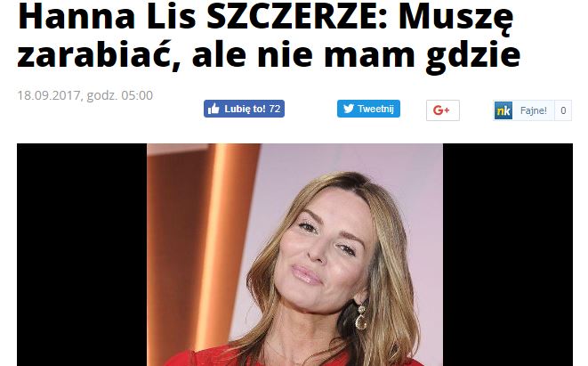
Task: Open the woman's photo in the article
Action: tap(294, 255)
